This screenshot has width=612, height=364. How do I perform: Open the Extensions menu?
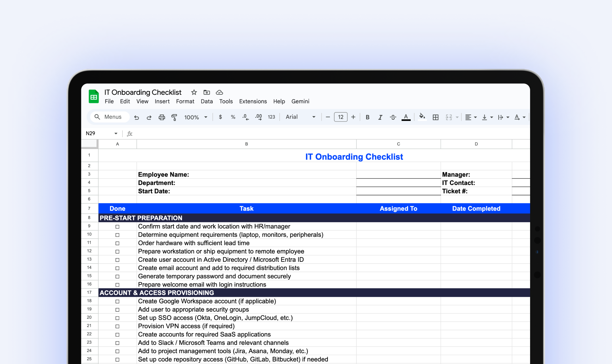(253, 101)
